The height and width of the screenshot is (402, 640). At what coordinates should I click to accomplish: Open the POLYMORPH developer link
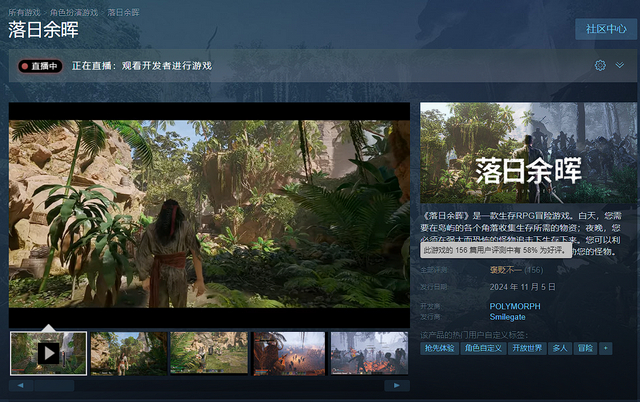tap(515, 306)
